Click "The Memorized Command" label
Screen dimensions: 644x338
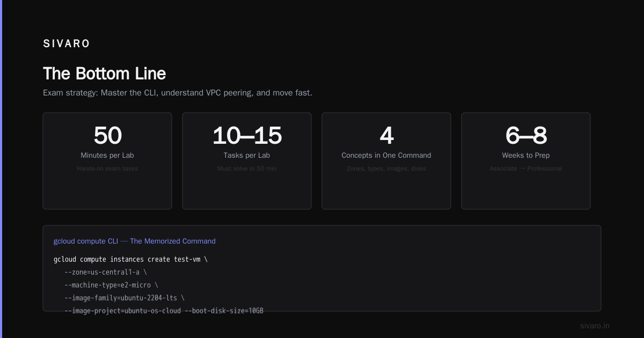click(x=173, y=241)
